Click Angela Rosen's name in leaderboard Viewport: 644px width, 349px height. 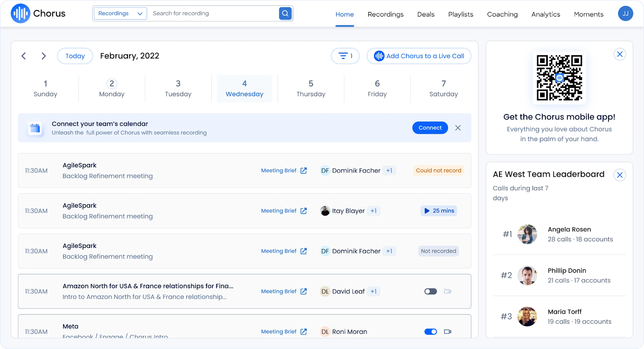click(x=569, y=229)
